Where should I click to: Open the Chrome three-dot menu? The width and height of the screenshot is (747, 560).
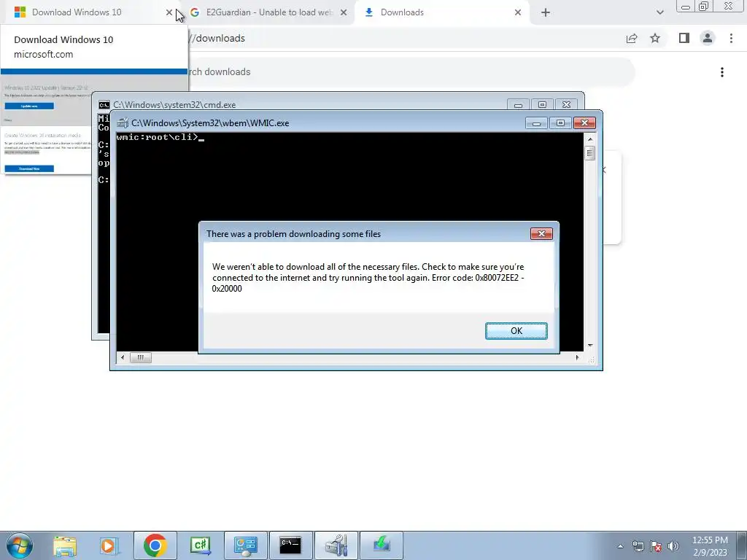coord(731,38)
